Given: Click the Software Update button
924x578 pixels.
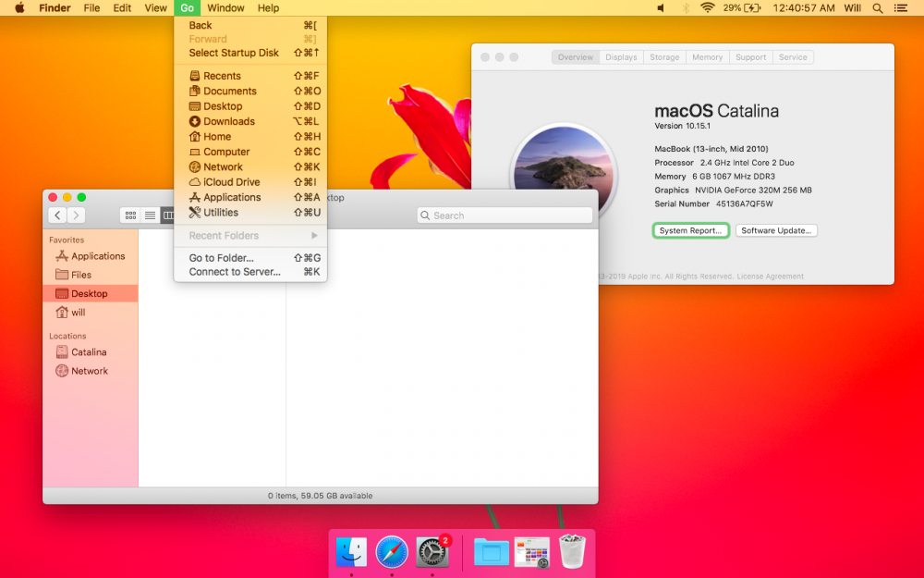Looking at the screenshot, I should tap(776, 230).
